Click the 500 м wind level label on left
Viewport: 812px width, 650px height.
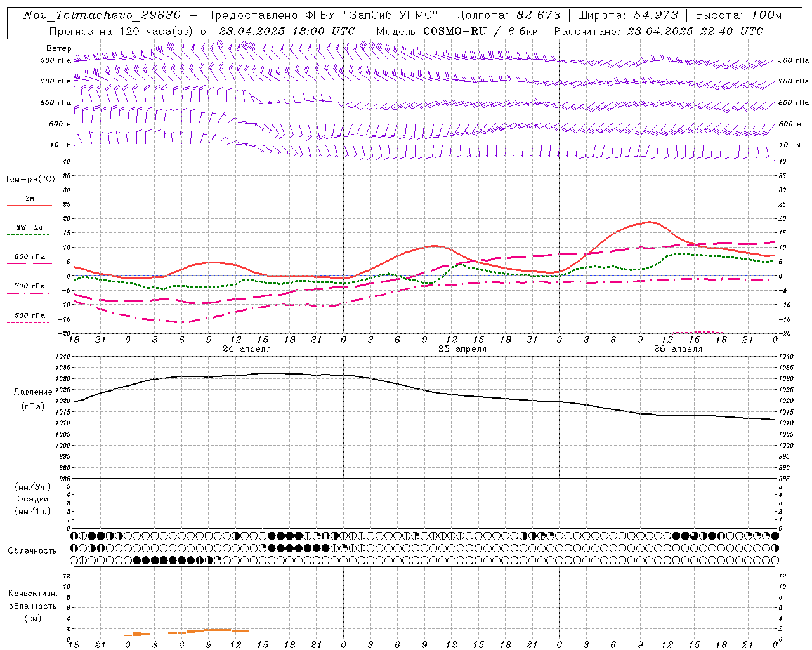coord(61,124)
